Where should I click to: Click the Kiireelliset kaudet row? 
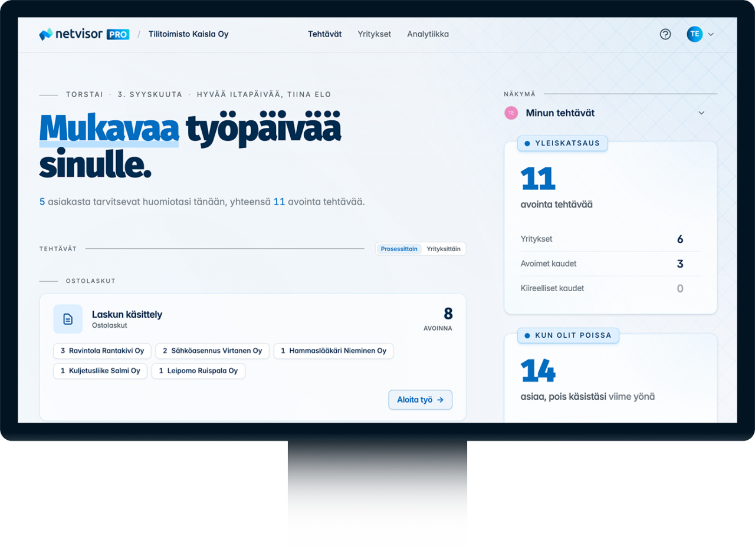point(610,288)
